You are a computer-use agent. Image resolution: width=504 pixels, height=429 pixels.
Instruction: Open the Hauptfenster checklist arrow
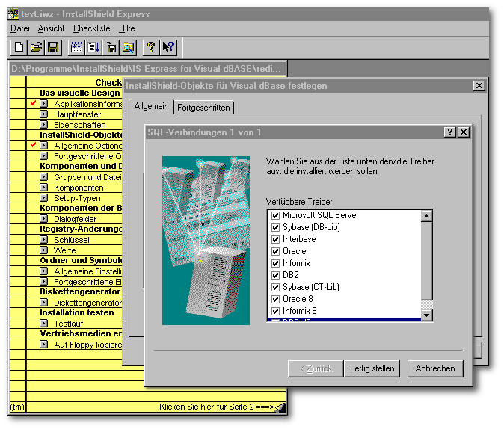click(43, 114)
